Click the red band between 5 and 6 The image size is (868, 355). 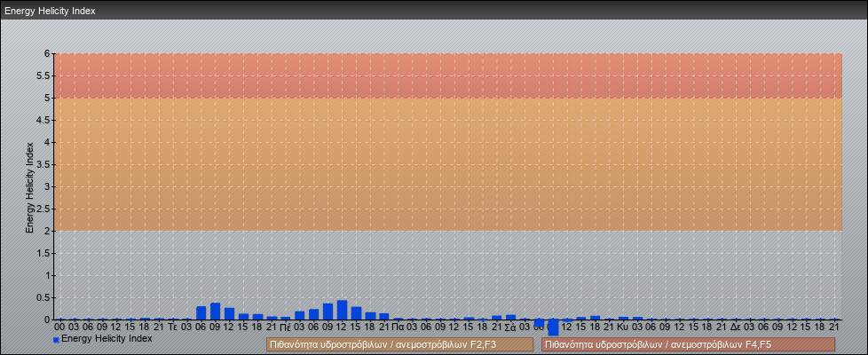[x=448, y=75]
